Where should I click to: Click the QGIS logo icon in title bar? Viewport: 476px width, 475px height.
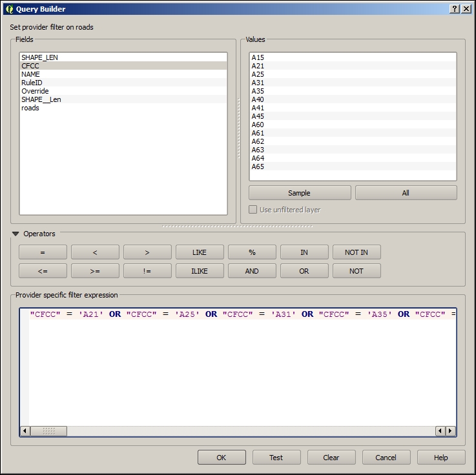pyautogui.click(x=10, y=9)
